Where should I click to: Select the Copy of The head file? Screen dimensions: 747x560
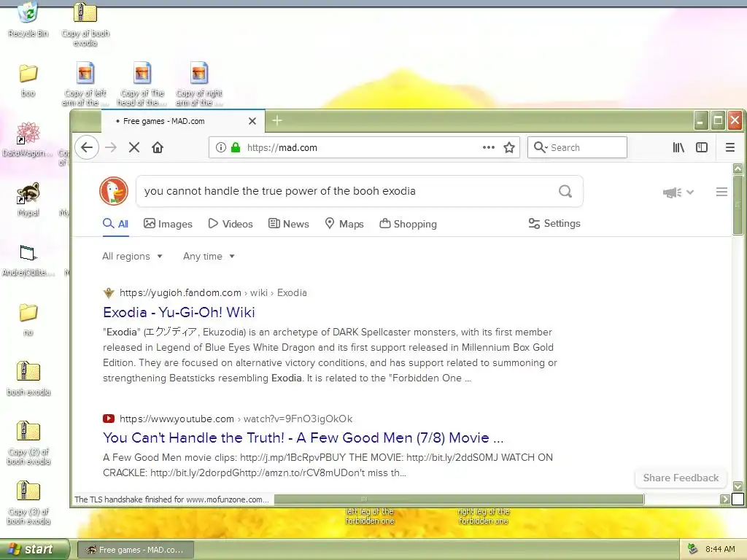(x=142, y=84)
